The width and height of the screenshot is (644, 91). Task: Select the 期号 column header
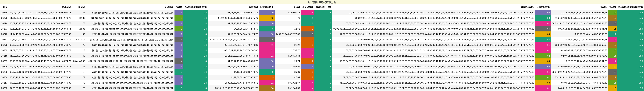point(5,7)
